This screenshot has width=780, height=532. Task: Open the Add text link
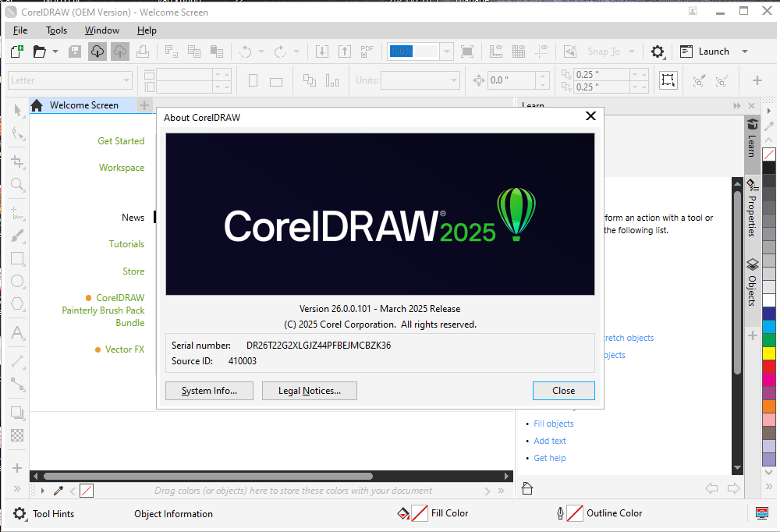point(550,441)
